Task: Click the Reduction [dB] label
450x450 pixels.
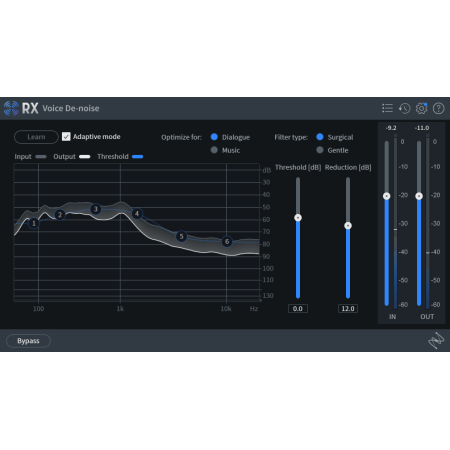Action: pos(348,167)
